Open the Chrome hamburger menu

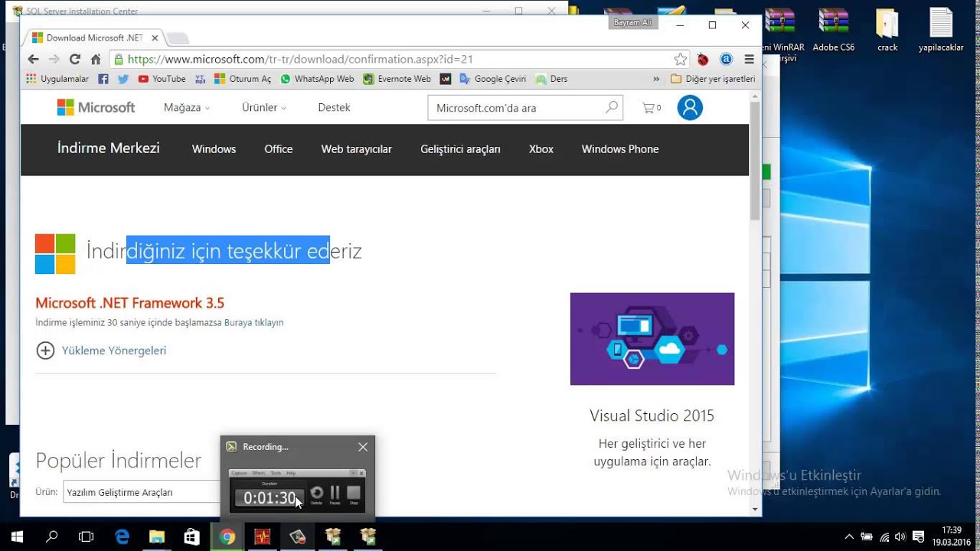pyautogui.click(x=749, y=59)
